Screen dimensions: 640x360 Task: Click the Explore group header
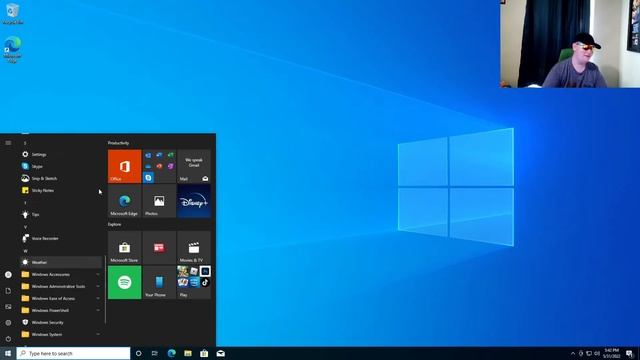tap(114, 224)
